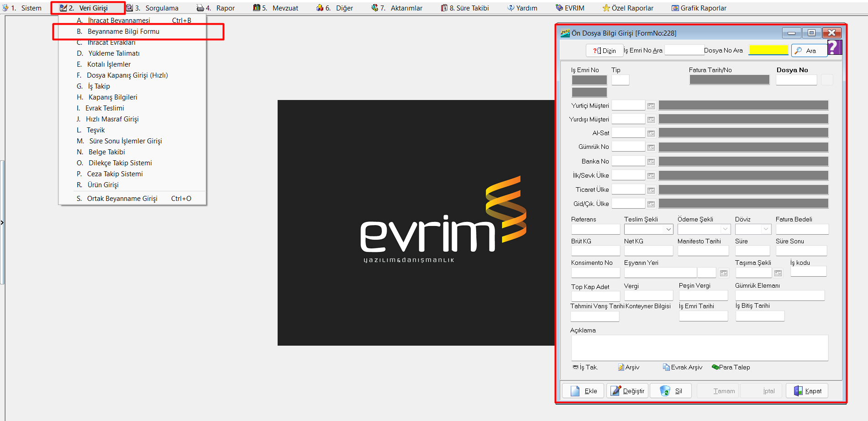Screen dimensions: 868x421
Task: Select Yükleme Talimatı menu entry
Action: [x=132, y=53]
